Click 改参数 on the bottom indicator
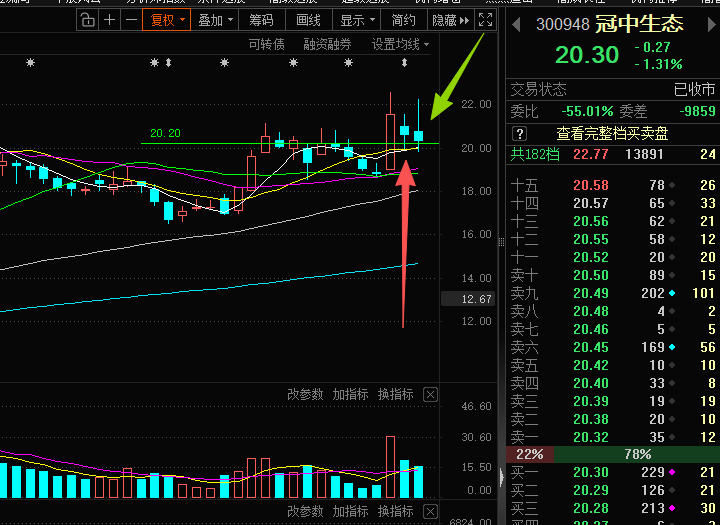This screenshot has width=720, height=525. [305, 511]
